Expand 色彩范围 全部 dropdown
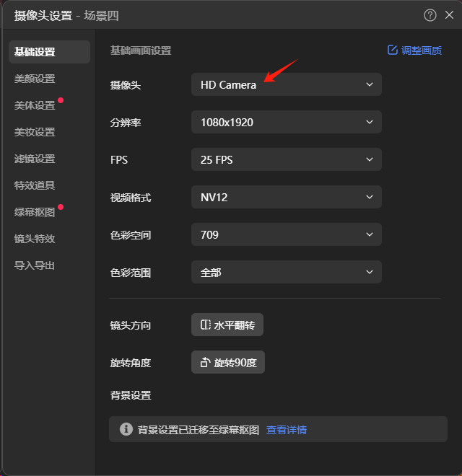Viewport: 462px width, 476px height. coord(287,272)
